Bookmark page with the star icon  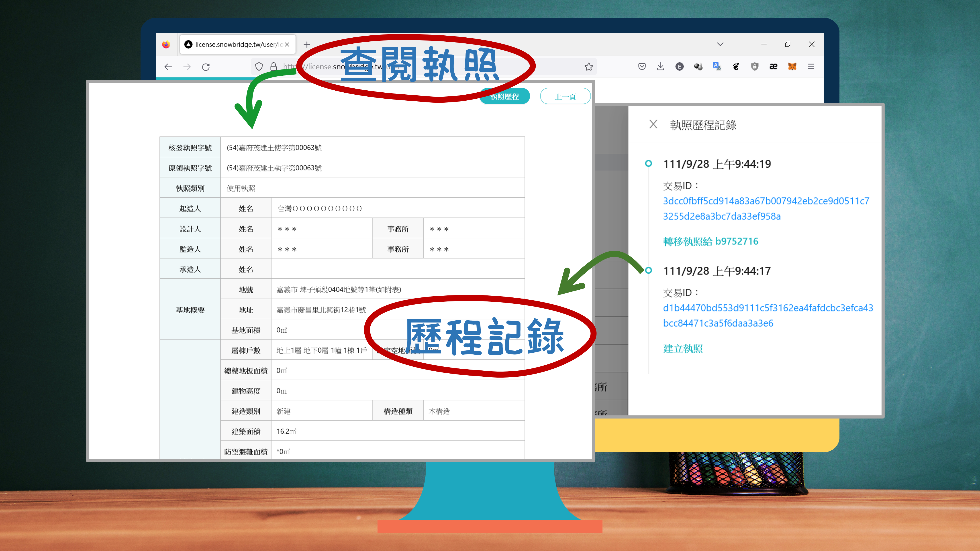(x=588, y=67)
